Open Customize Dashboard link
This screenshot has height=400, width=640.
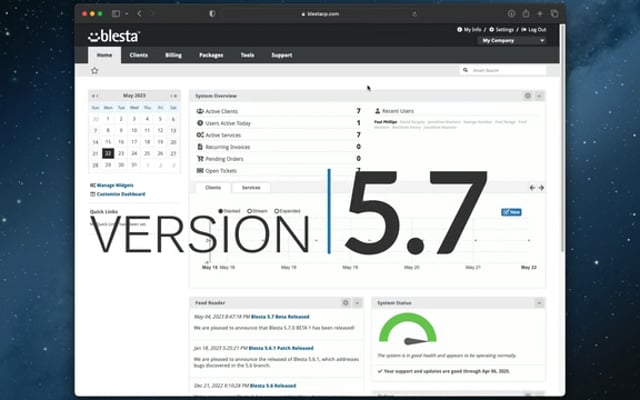(x=121, y=194)
